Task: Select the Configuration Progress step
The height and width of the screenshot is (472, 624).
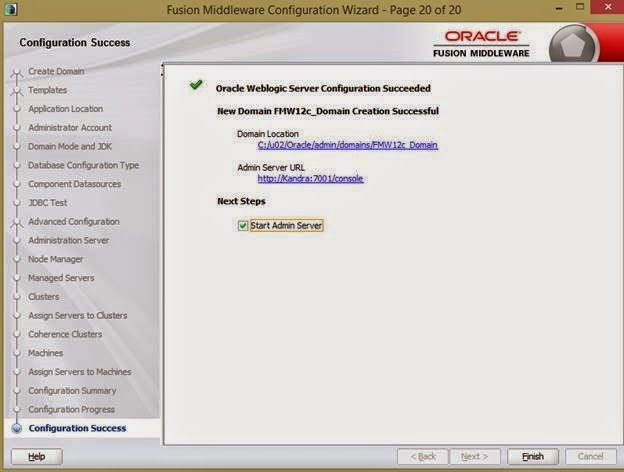Action: click(x=72, y=409)
